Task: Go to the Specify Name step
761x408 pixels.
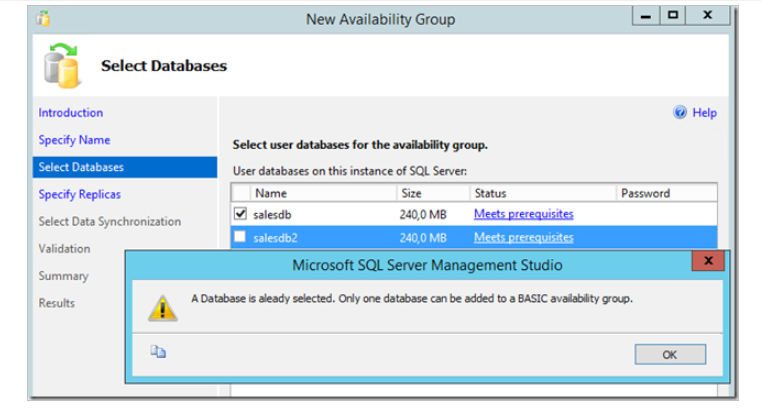Action: pyautogui.click(x=74, y=140)
